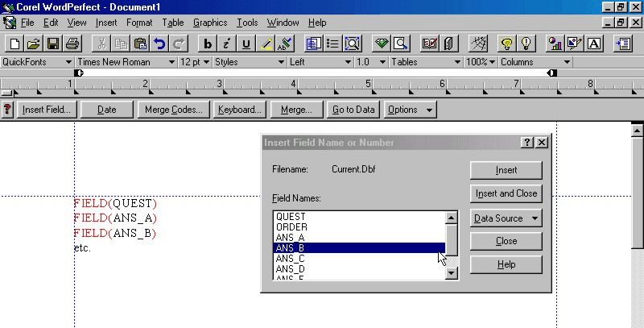
Task: Click the indent arrow page icon
Action: point(623,44)
